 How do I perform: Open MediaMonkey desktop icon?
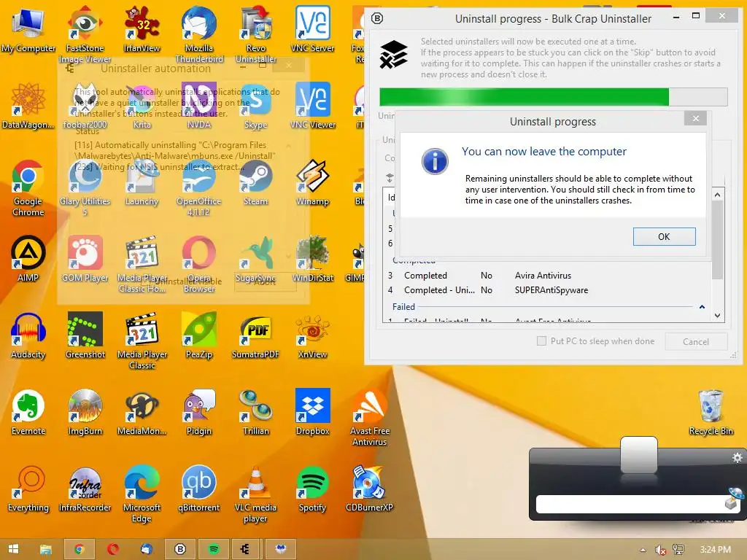142,412
